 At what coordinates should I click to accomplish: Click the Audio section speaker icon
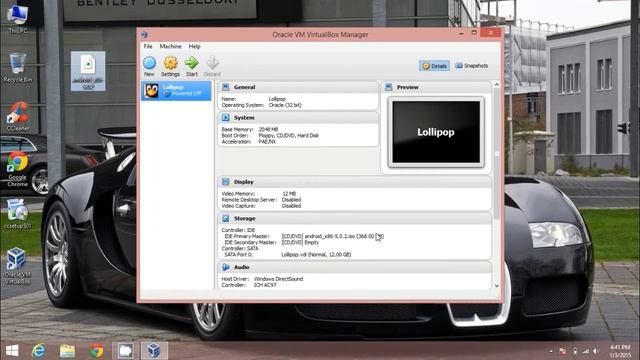(225, 267)
